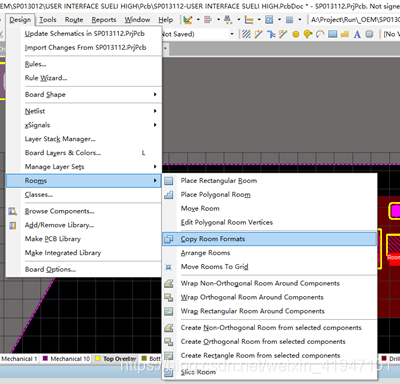Click the Wrap Non-Orthogonal Room icon
The height and width of the screenshot is (384, 400).
(x=169, y=284)
